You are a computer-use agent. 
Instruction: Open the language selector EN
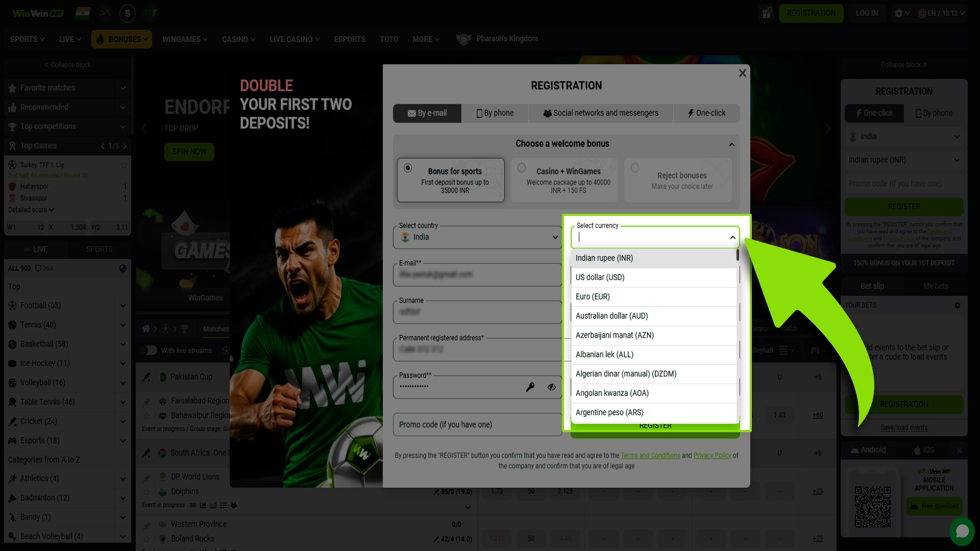[941, 13]
